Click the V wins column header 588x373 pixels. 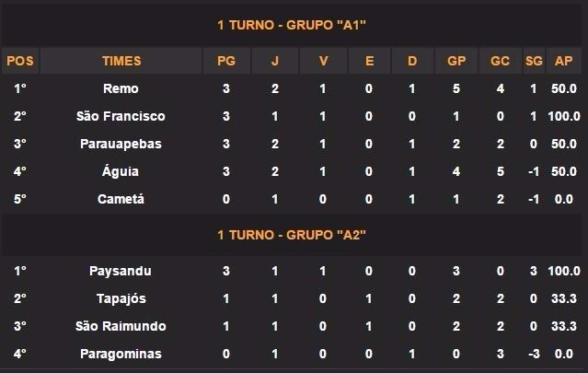click(x=321, y=62)
